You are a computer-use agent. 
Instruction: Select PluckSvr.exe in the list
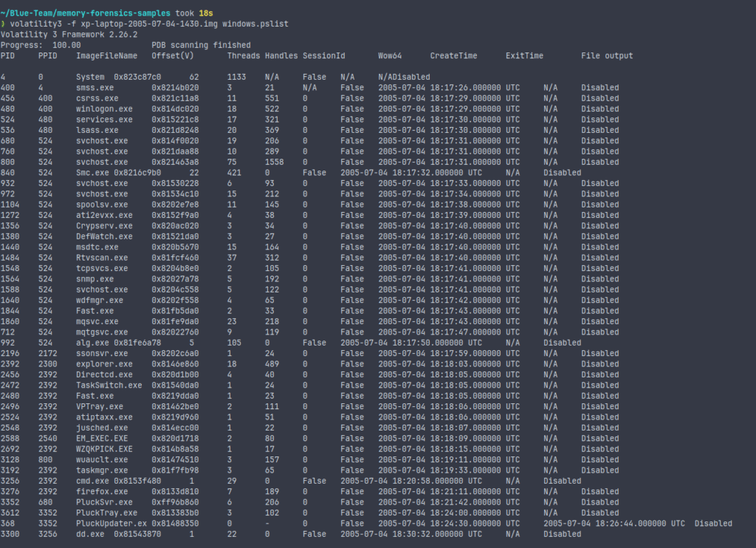click(x=104, y=501)
